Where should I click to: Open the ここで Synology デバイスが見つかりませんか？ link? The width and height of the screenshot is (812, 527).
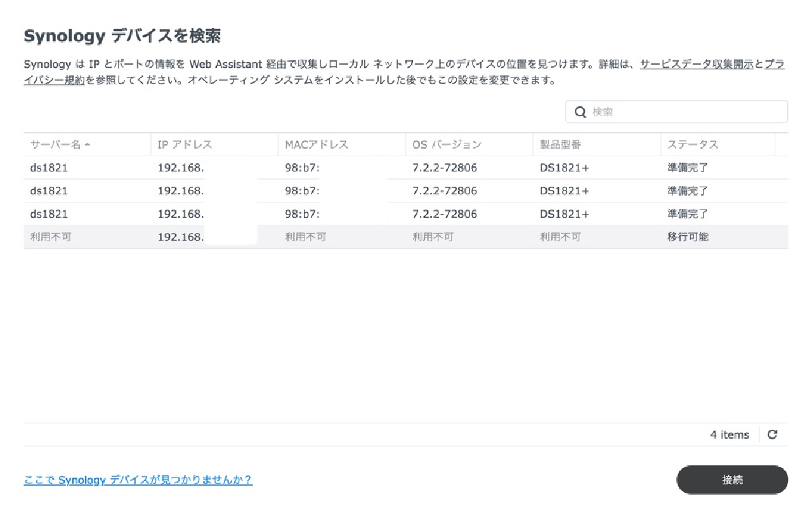(138, 480)
